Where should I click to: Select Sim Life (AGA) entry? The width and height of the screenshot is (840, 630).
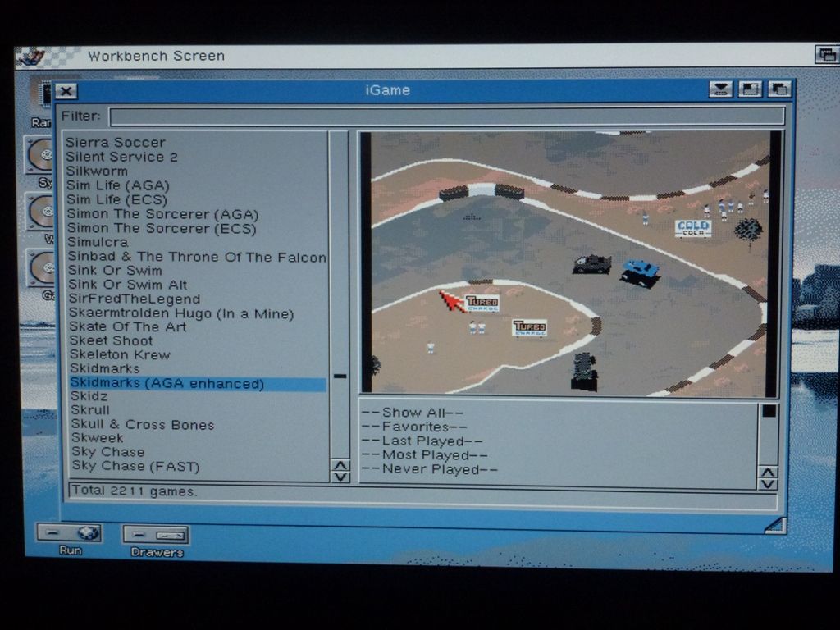point(118,185)
